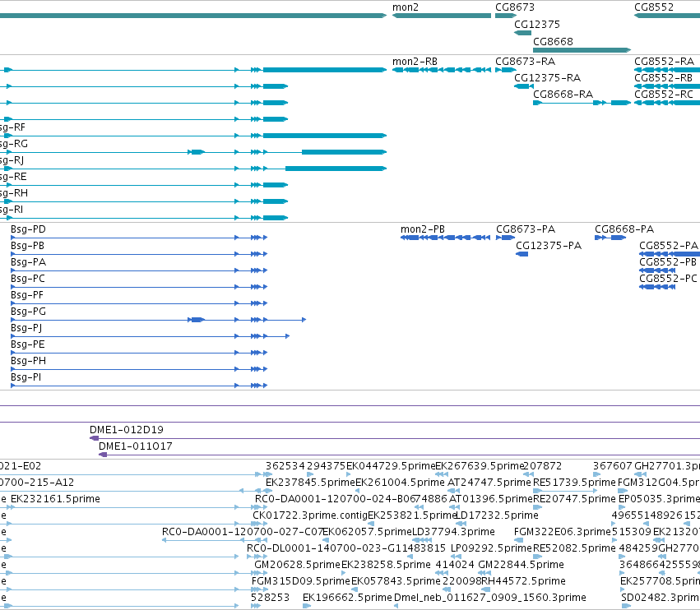The image size is (700, 610).
Task: Select the 362534 EST label
Action: (285, 466)
